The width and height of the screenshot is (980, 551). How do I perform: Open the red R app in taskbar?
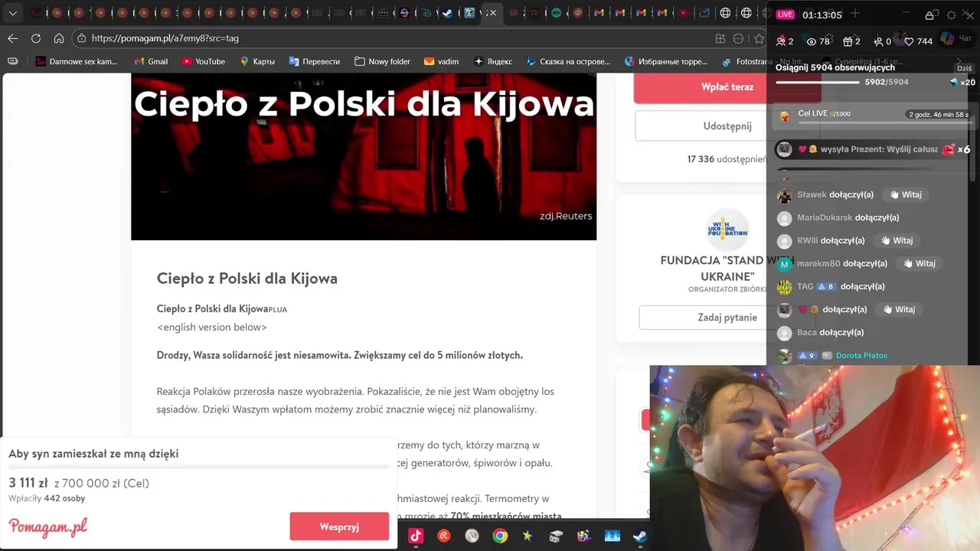coord(443,536)
